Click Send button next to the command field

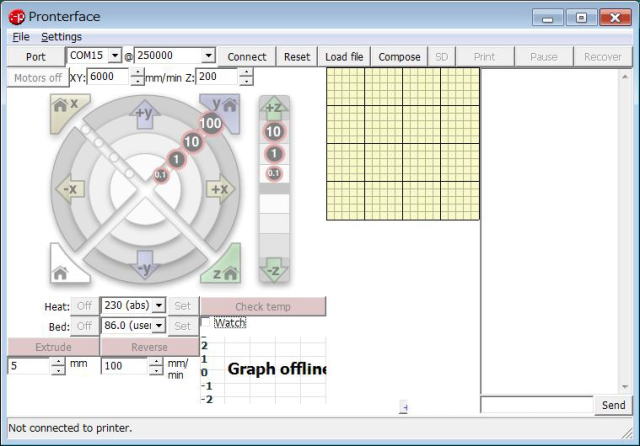(x=613, y=405)
